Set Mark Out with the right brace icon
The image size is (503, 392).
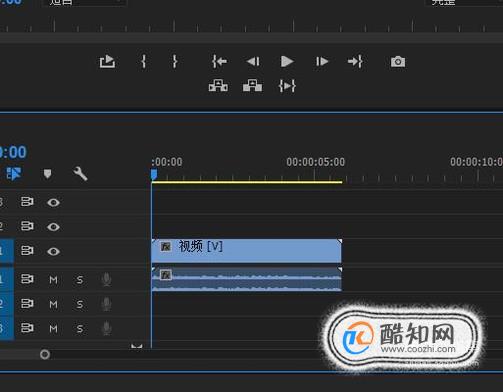click(174, 62)
